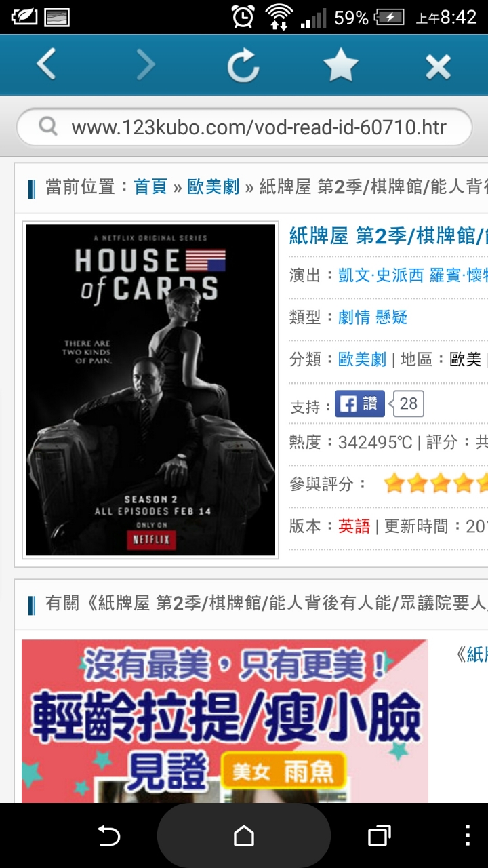
Task: Tap the Facebook 讚 like button
Action: point(360,404)
